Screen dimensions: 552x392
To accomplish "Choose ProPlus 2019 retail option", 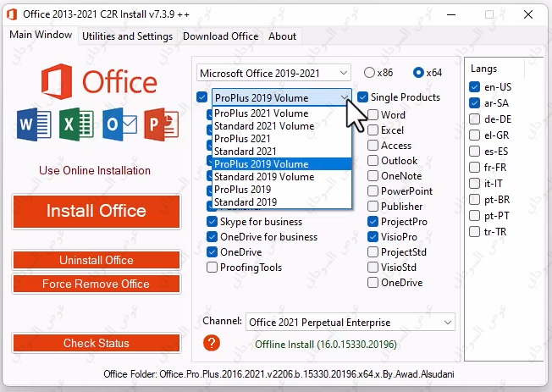I will [x=282, y=190].
